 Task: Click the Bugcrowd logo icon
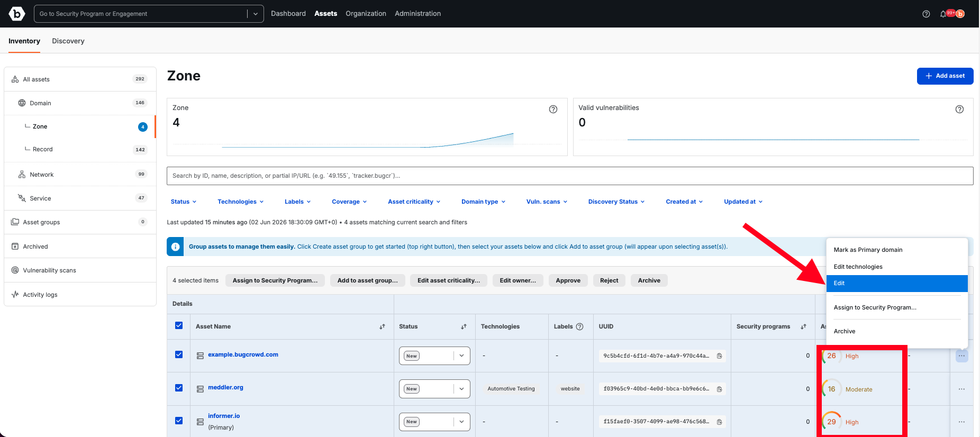click(x=17, y=14)
